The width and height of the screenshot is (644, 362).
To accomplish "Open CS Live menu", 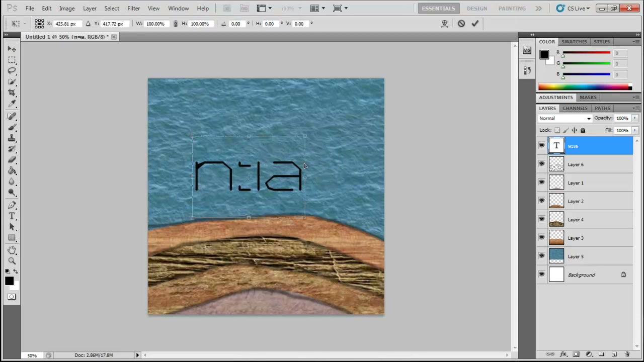I will [573, 9].
